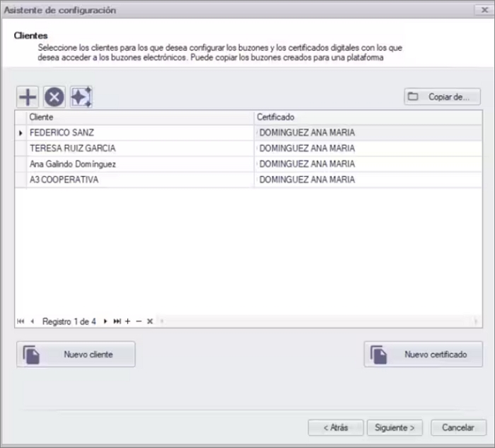Select the TERESA RUIZ GARCIA client cell
Viewport: 495px width, 448px height.
click(x=141, y=148)
